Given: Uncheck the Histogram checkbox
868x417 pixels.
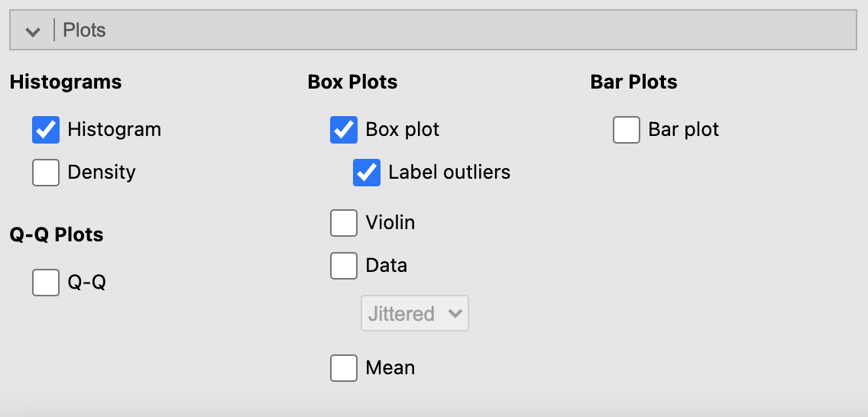Looking at the screenshot, I should [46, 130].
